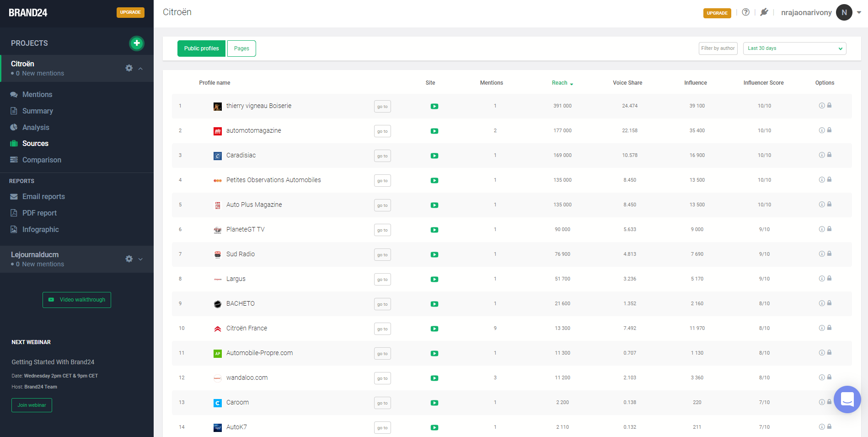Screen dimensions: 868x437
Task: Click go to for automotomagazine
Action: pyautogui.click(x=382, y=131)
